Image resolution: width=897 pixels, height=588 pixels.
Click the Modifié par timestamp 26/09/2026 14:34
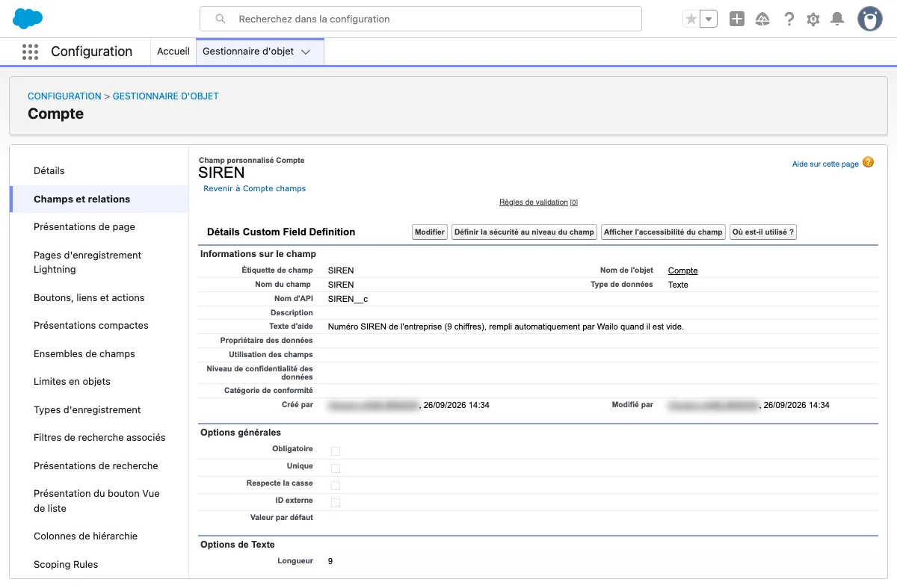pos(797,405)
